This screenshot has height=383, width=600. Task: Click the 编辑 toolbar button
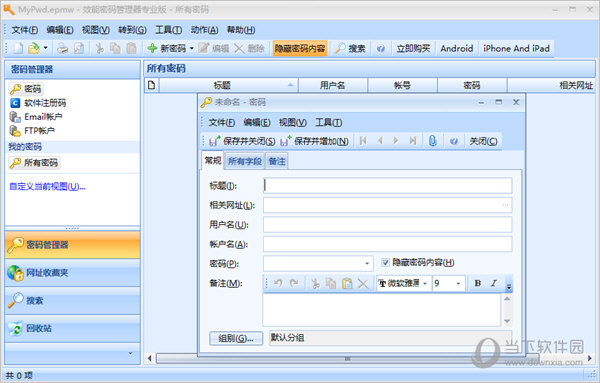click(x=214, y=48)
